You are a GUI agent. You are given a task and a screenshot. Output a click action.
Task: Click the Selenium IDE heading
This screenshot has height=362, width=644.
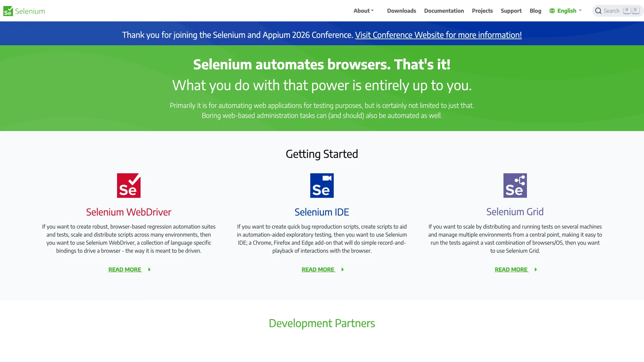(x=322, y=212)
